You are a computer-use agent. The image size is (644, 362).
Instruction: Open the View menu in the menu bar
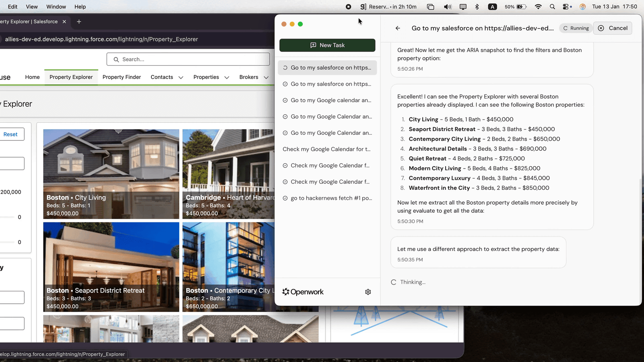pos(31,6)
